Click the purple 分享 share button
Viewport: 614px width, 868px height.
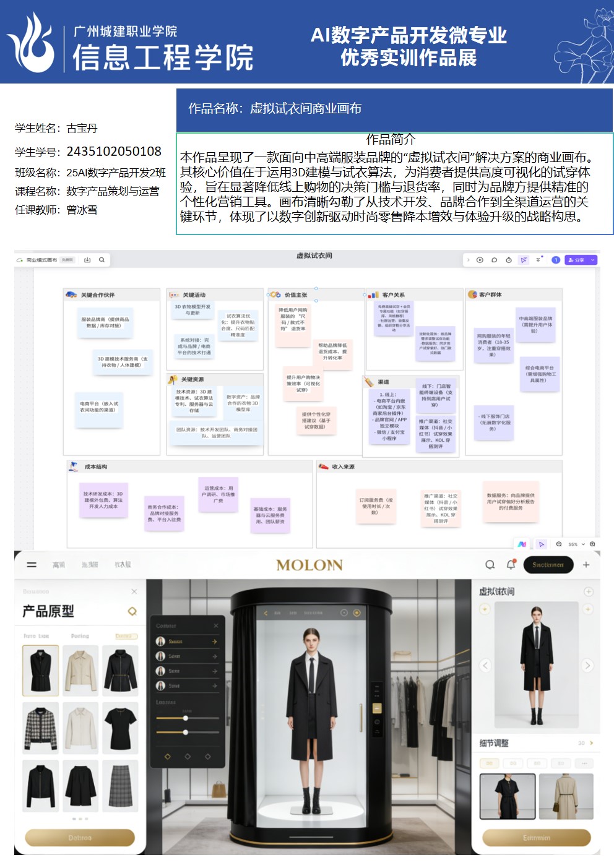pyautogui.click(x=576, y=260)
